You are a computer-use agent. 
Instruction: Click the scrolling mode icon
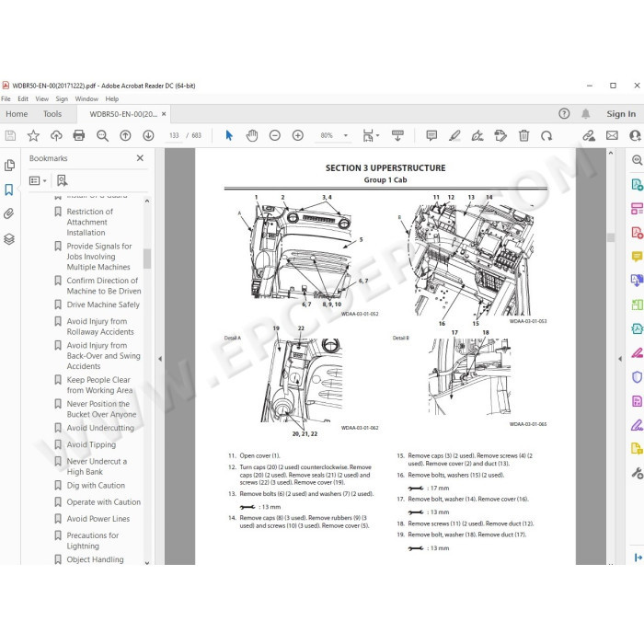pyautogui.click(x=397, y=135)
